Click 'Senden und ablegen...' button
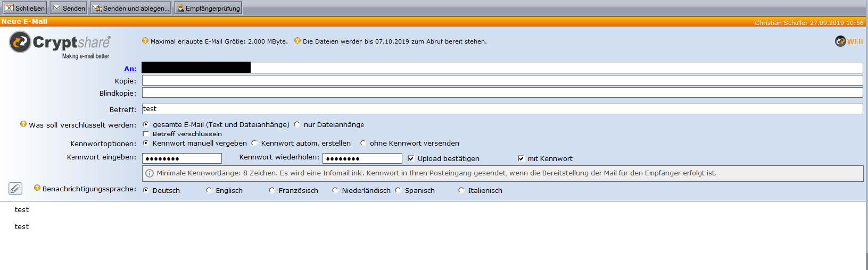This screenshot has height=270, width=868. [x=130, y=8]
